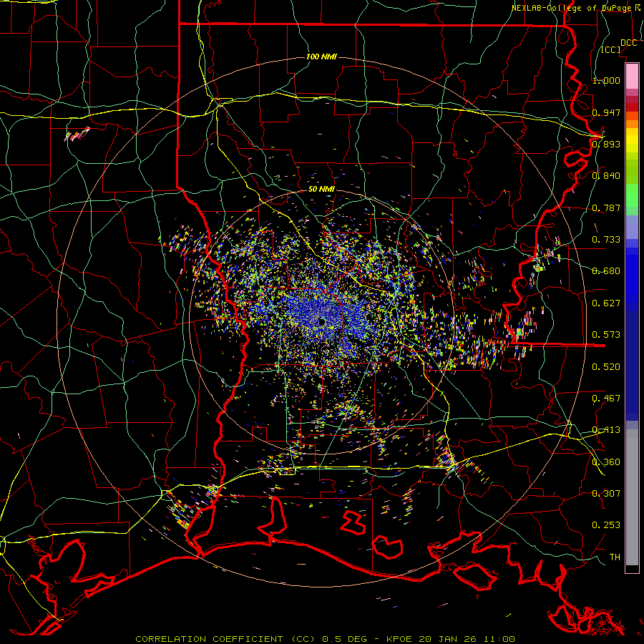Pick the red band on the colorbar

[632, 107]
